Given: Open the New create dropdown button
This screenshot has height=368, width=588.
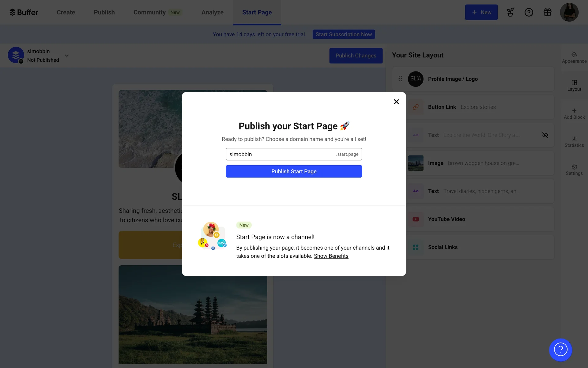Looking at the screenshot, I should coord(481,12).
